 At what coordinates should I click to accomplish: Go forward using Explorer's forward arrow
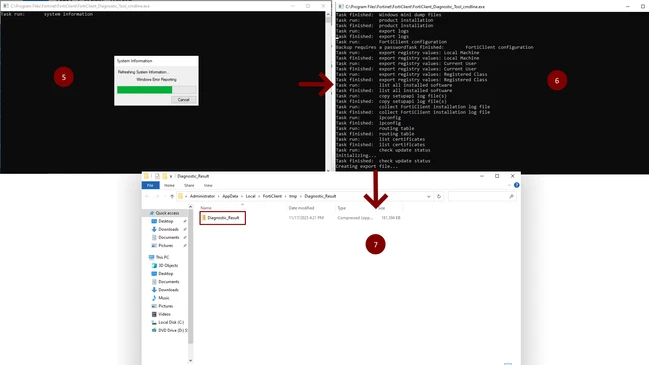click(x=157, y=196)
